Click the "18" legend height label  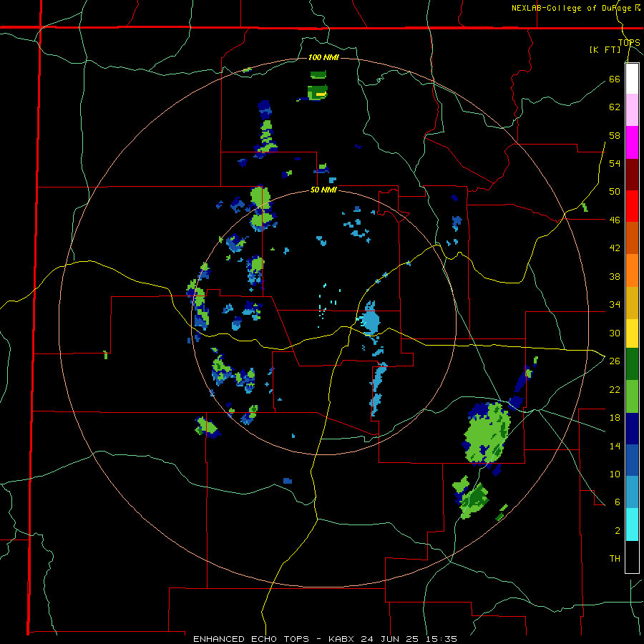tap(615, 418)
